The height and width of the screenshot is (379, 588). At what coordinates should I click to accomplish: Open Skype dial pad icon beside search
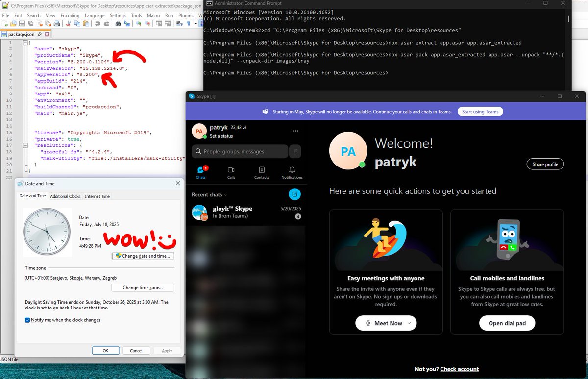(x=295, y=151)
